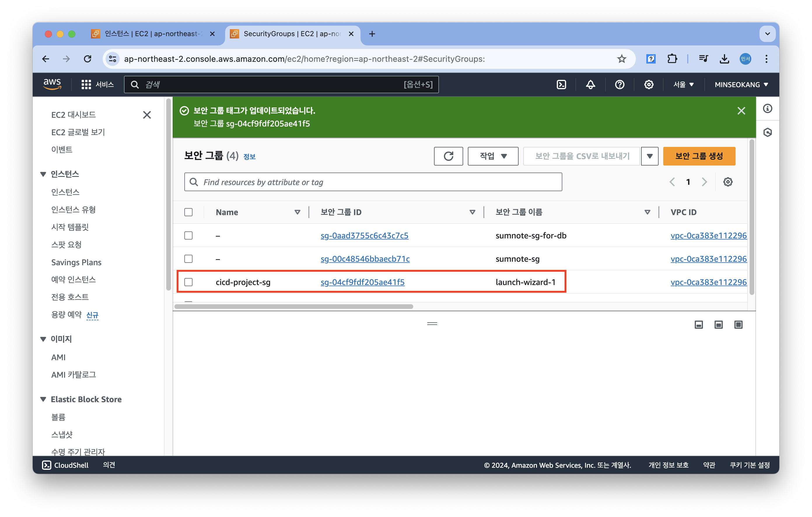Viewport: 812px width, 517px height.
Task: Open 시작 템플릿 in the sidebar
Action: point(70,227)
